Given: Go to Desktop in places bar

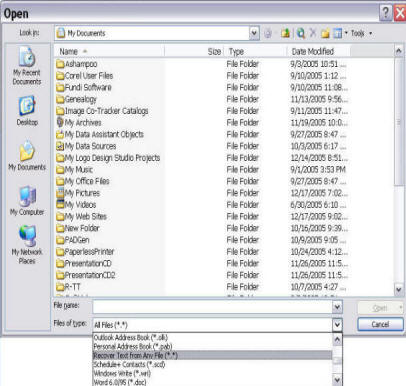Looking at the screenshot, I should (x=27, y=111).
